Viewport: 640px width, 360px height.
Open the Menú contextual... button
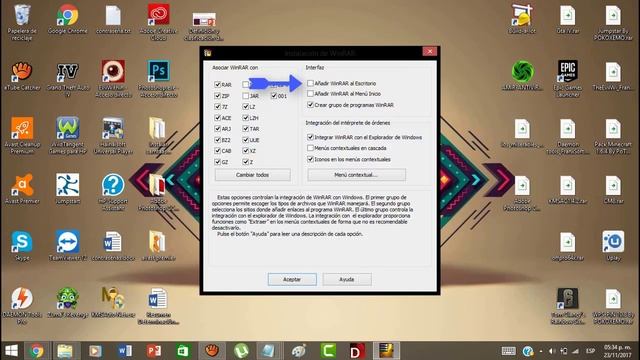(x=356, y=175)
